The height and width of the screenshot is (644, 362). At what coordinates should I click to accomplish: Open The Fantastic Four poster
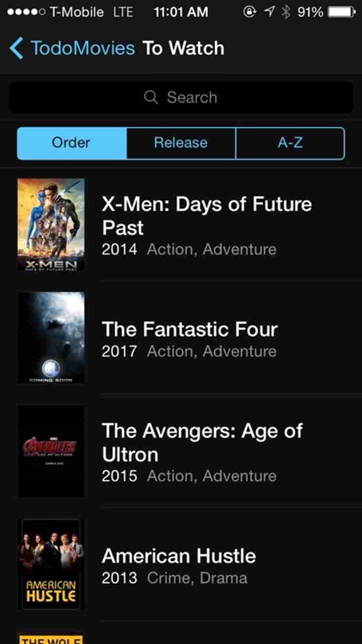tap(51, 338)
